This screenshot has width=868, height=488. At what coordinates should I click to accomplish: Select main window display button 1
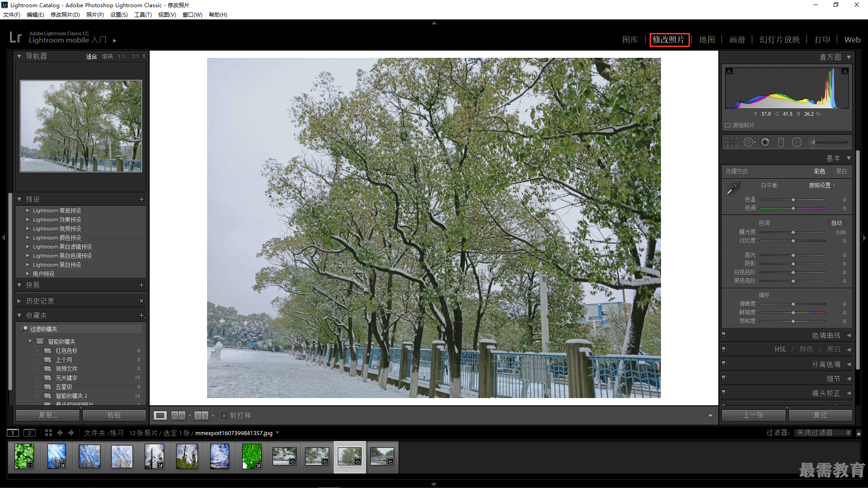[x=13, y=433]
